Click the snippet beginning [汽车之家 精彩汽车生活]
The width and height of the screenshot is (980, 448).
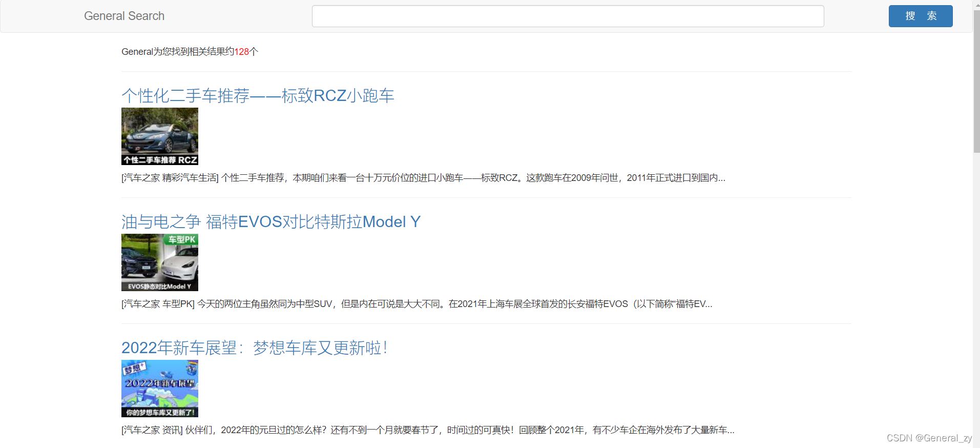pyautogui.click(x=423, y=178)
